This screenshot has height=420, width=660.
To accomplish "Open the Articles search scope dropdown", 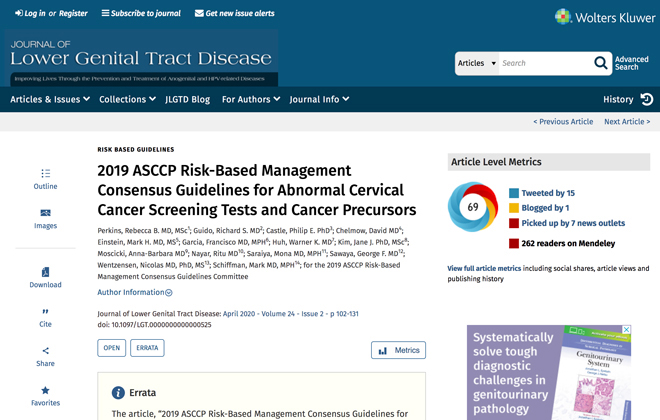I will (477, 64).
